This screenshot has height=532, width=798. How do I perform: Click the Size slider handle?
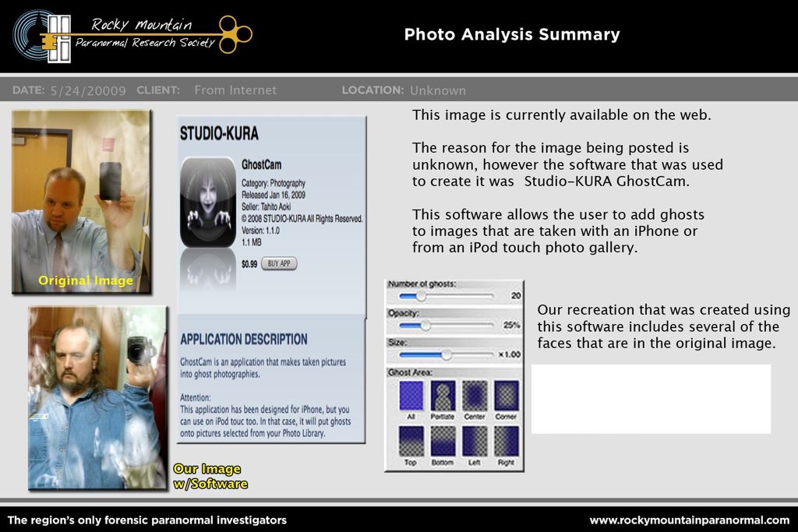(x=447, y=354)
